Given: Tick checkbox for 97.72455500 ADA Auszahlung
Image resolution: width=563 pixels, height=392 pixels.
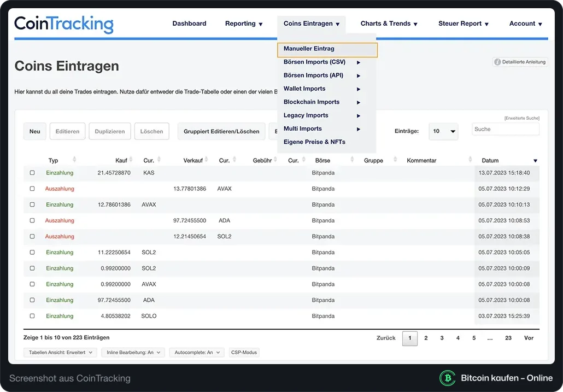Looking at the screenshot, I should click(32, 220).
